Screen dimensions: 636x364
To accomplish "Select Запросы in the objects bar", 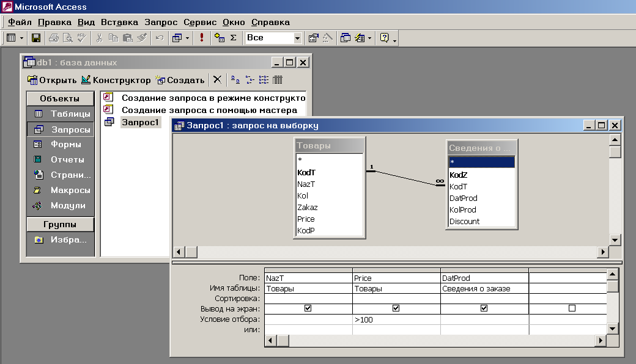I will (61, 129).
